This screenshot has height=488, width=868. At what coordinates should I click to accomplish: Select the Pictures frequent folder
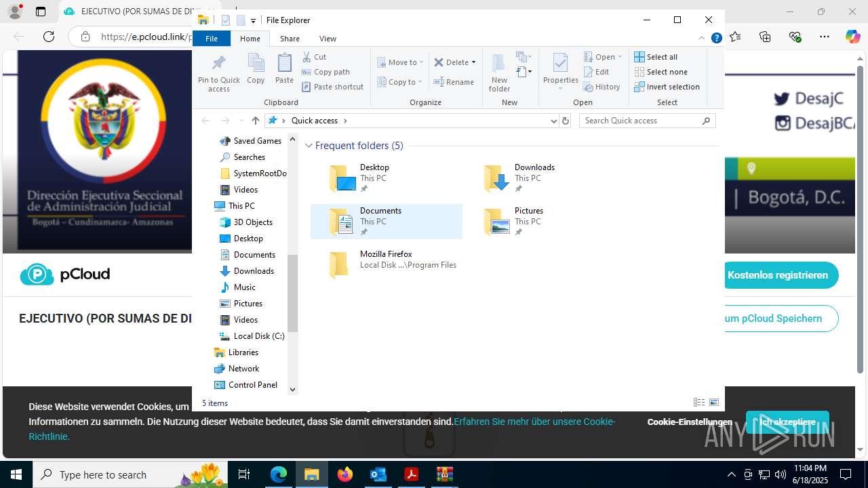(x=541, y=222)
